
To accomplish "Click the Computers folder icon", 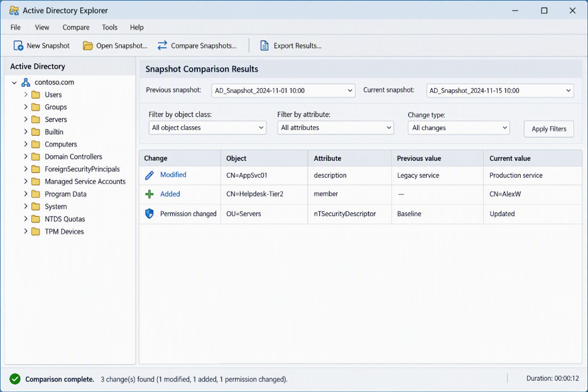I will pyautogui.click(x=36, y=144).
